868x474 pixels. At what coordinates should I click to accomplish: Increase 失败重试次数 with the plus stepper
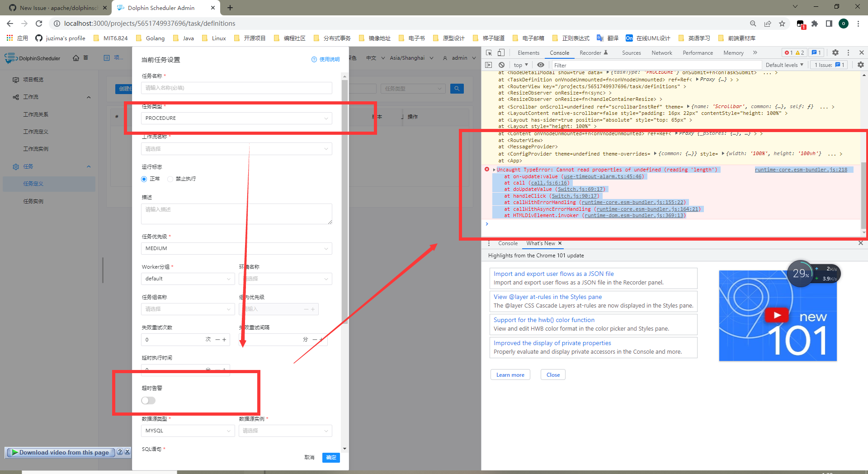[x=224, y=339]
